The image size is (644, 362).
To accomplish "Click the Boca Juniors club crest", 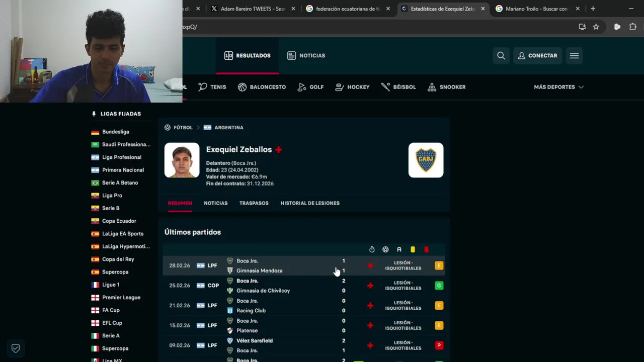I will pyautogui.click(x=426, y=160).
